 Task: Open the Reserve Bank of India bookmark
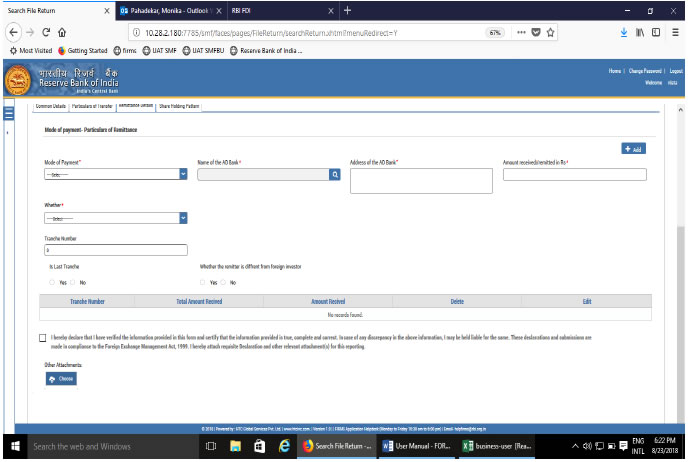pyautogui.click(x=266, y=51)
